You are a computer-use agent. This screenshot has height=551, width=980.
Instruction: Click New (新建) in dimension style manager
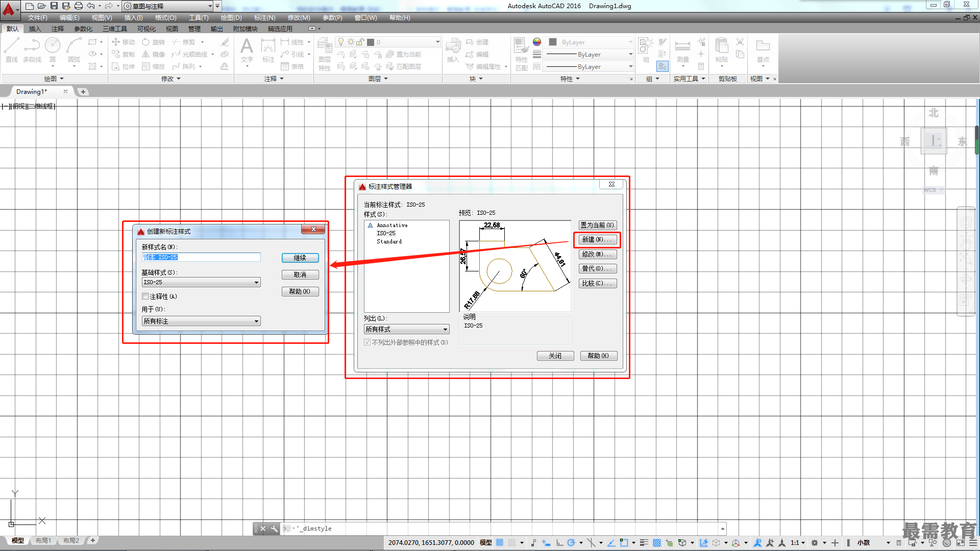pyautogui.click(x=598, y=239)
